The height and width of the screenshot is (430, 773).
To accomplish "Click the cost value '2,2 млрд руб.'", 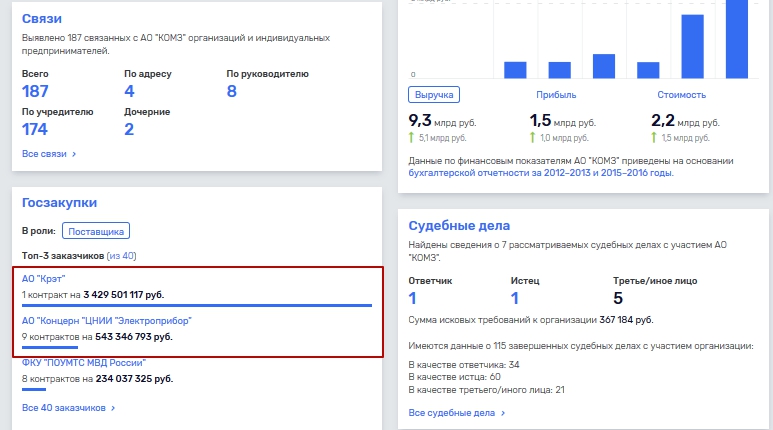I will pos(685,121).
